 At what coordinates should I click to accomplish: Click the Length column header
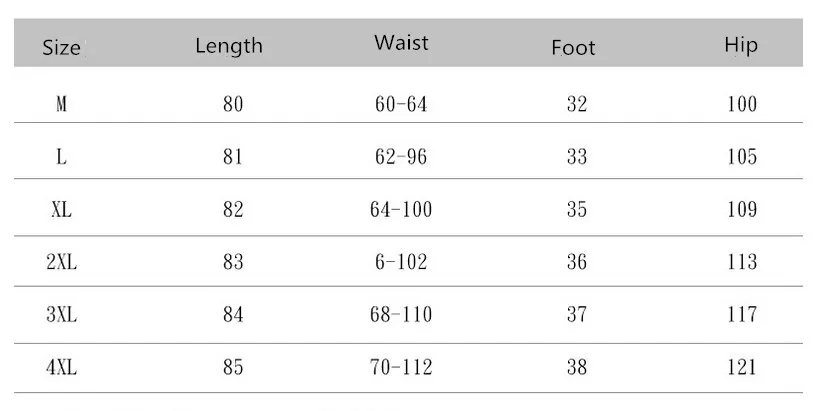(x=229, y=45)
